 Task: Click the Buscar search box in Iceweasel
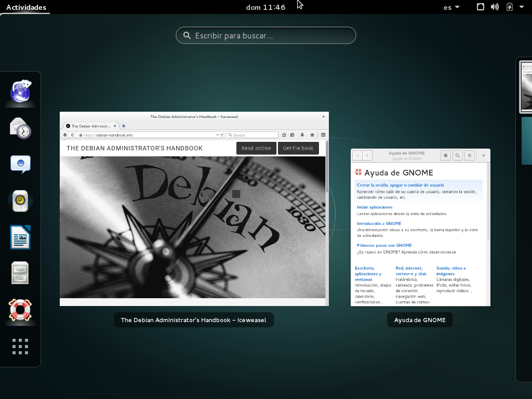click(x=252, y=135)
